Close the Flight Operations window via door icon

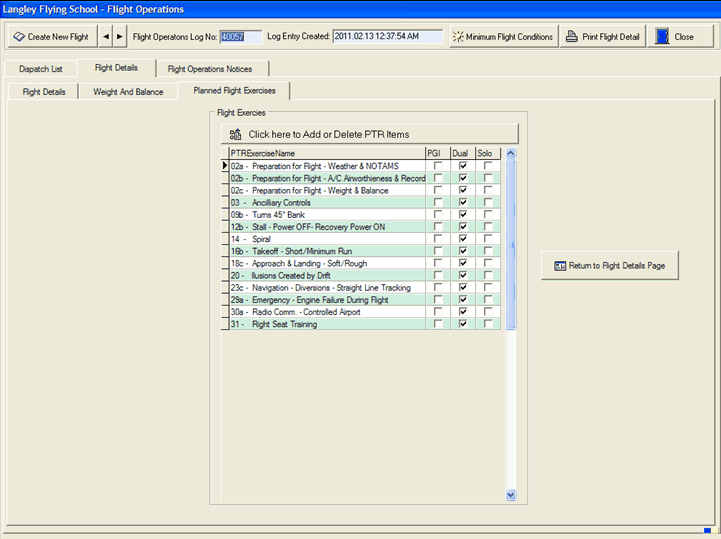(675, 37)
